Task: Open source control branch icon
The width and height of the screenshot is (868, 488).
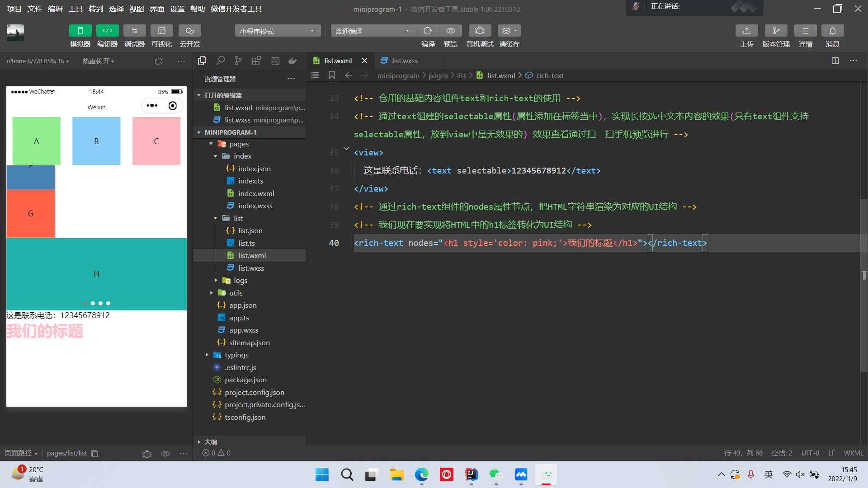Action: point(238,61)
